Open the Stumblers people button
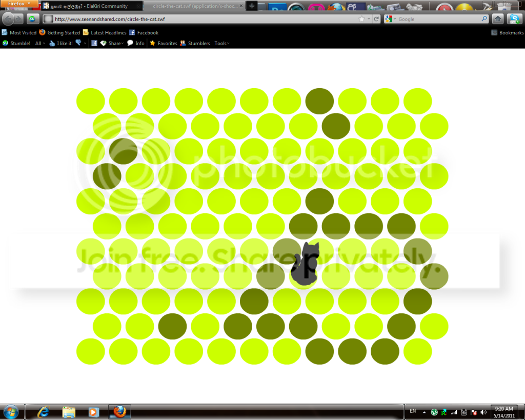525x420 pixels. click(195, 43)
